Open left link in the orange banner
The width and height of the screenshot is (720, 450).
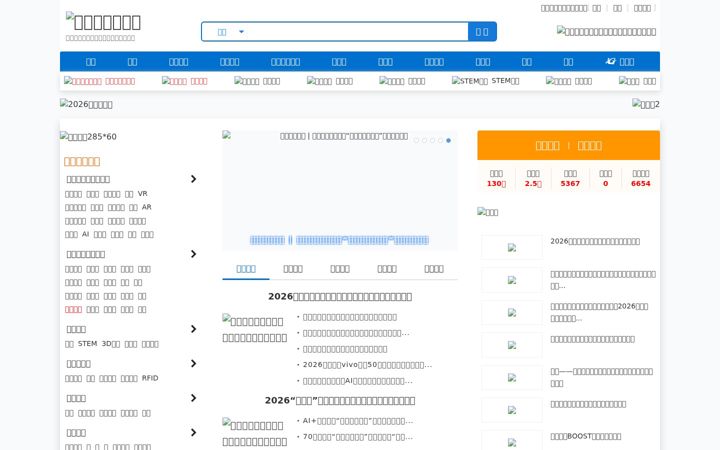(547, 146)
